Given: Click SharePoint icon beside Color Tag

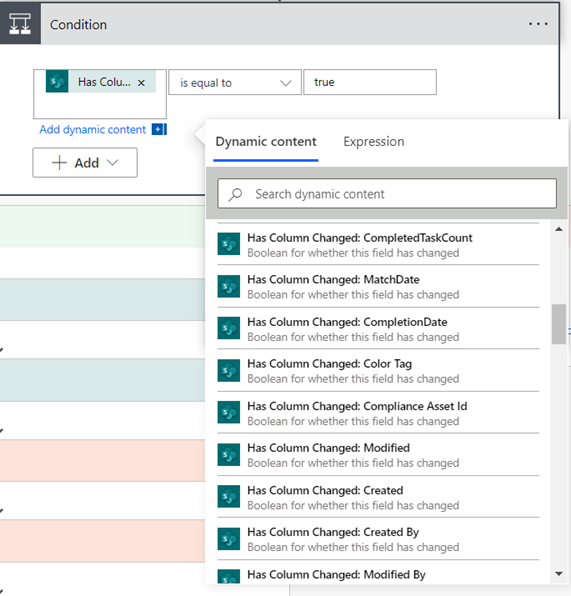Looking at the screenshot, I should [x=228, y=370].
